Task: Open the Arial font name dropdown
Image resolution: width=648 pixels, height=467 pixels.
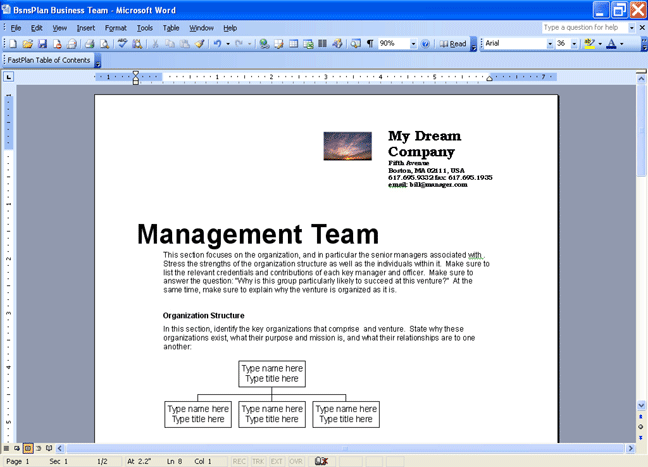Action: point(549,44)
